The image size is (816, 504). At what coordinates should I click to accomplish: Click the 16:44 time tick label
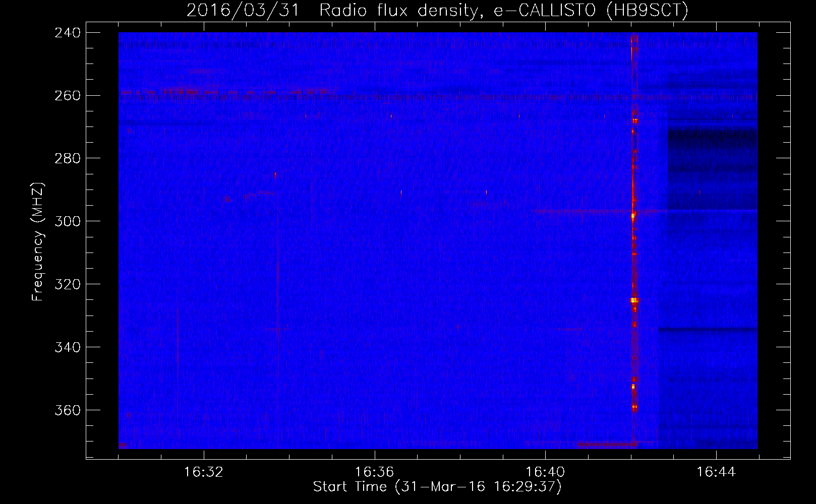click(716, 472)
